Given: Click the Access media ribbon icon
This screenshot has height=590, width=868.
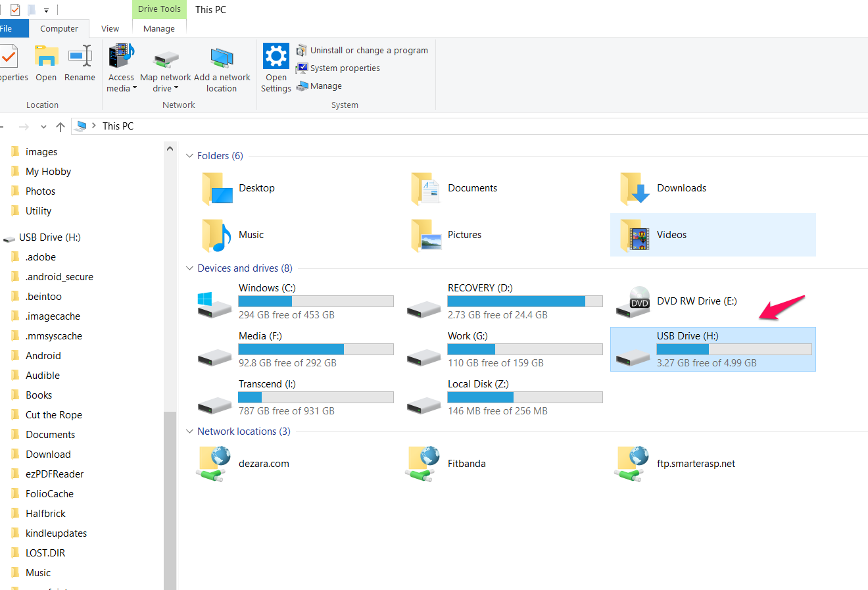Looking at the screenshot, I should 122,57.
